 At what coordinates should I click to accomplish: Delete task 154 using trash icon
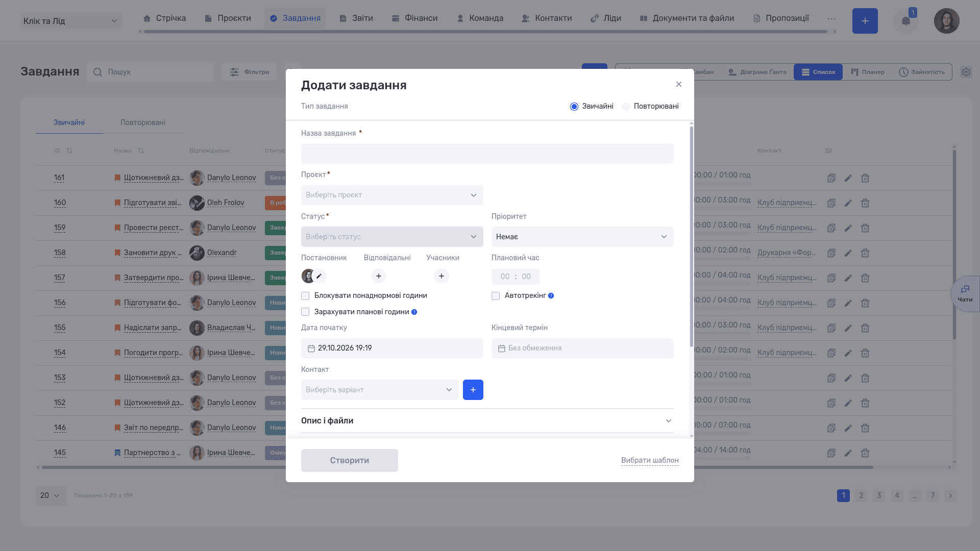click(865, 353)
